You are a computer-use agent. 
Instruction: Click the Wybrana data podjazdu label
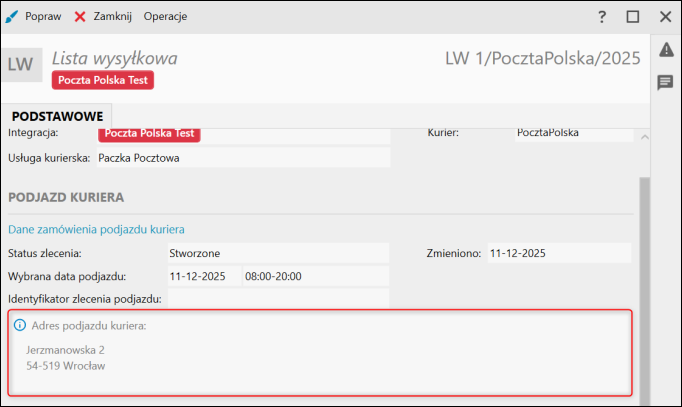(67, 277)
